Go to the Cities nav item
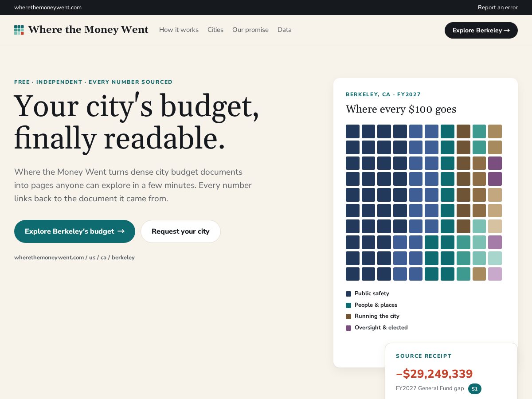 (x=215, y=30)
